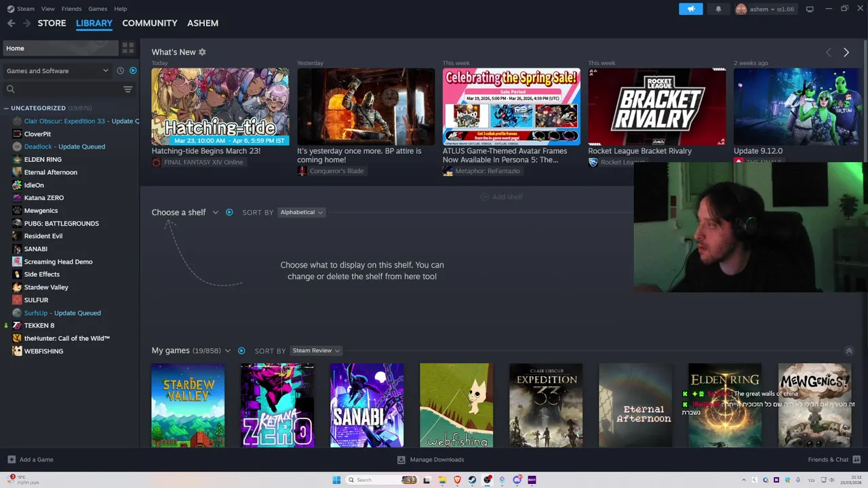Screen dimensions: 868x488
Task: Click the Conqueror's Blade source icon
Action: tap(302, 171)
